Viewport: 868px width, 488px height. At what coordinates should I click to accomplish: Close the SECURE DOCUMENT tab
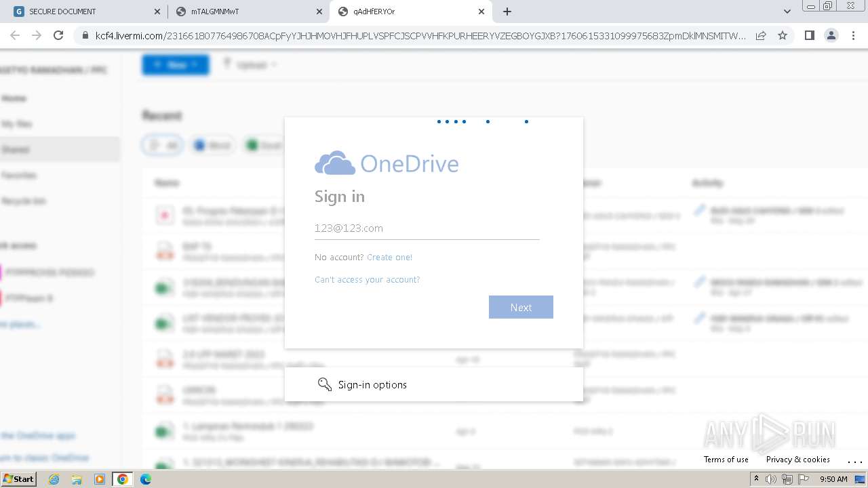tap(157, 12)
